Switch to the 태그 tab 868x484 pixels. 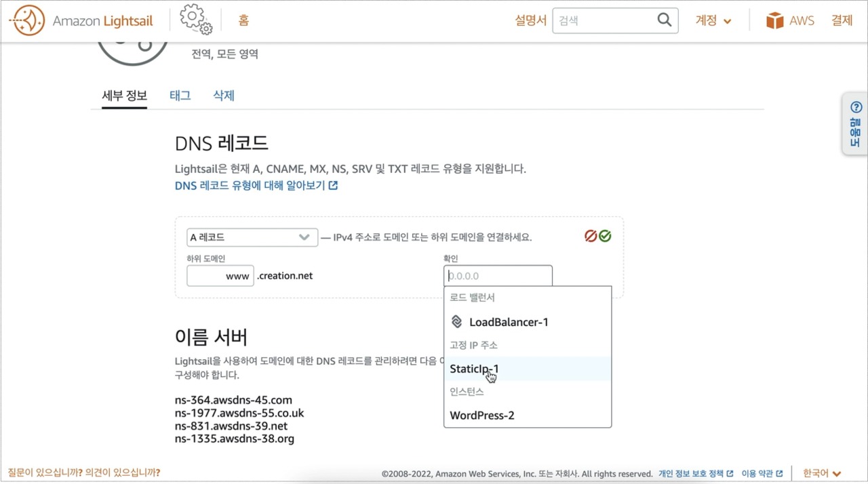pyautogui.click(x=180, y=96)
